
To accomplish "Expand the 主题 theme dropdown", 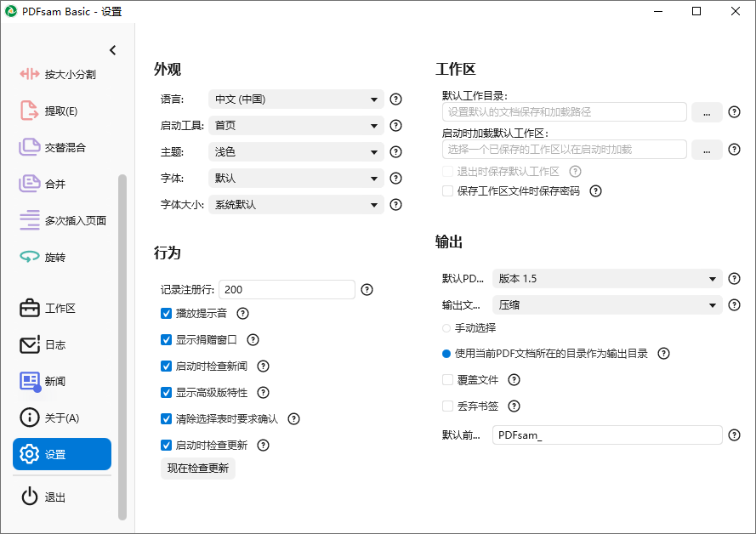I will 293,151.
